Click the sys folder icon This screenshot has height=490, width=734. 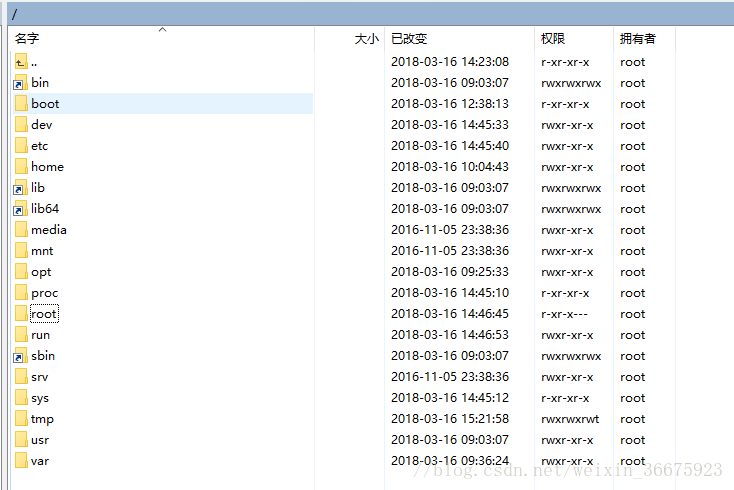[x=21, y=398]
